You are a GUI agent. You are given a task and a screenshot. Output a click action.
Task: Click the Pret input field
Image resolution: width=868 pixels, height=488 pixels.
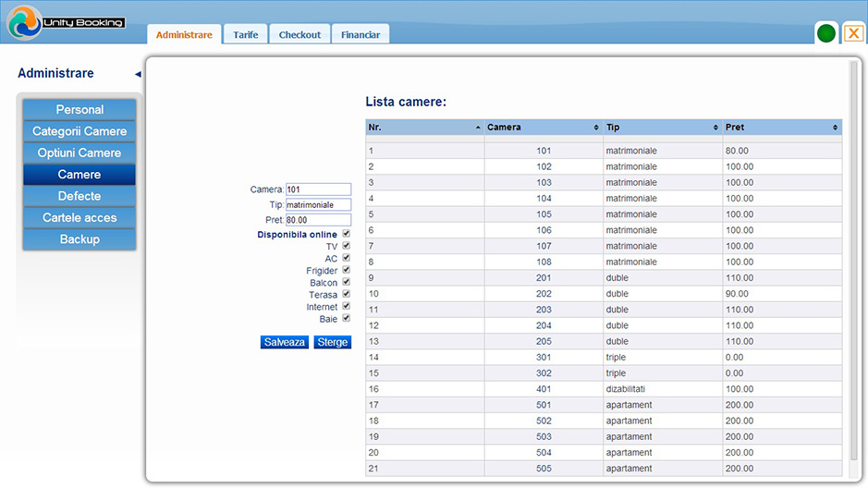(318, 220)
